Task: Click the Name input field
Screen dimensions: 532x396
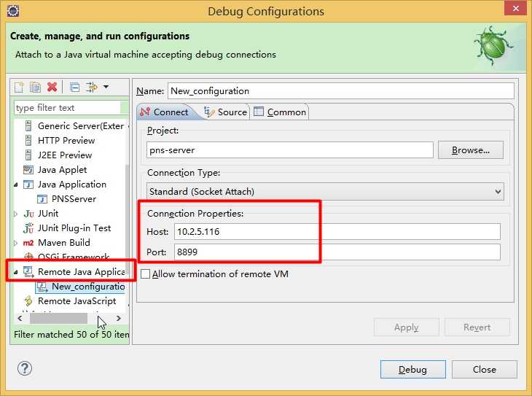Action: click(340, 91)
